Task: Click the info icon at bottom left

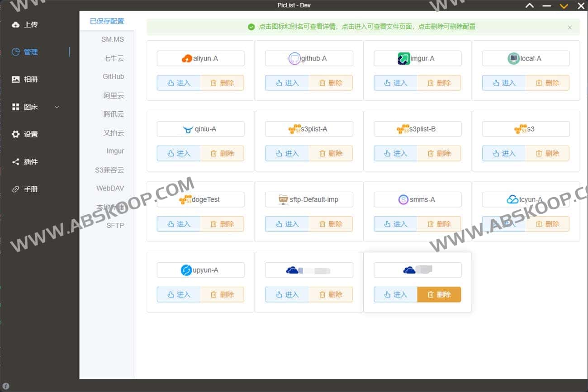Action: click(x=5, y=387)
